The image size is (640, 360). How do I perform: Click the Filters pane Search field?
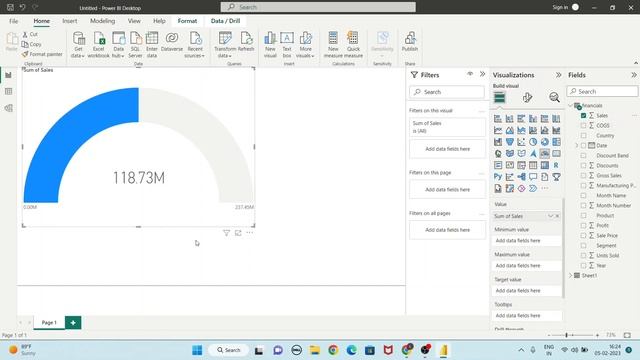pos(447,92)
